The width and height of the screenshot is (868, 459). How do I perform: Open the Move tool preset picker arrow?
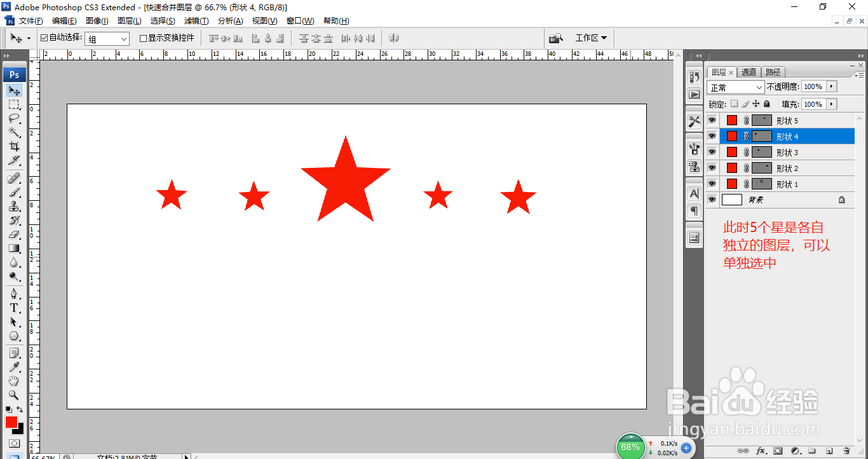(x=29, y=39)
